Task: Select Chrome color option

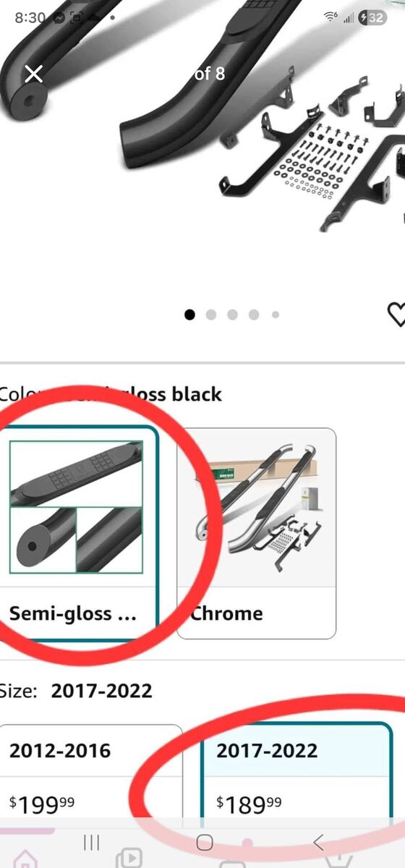Action: pos(257,534)
